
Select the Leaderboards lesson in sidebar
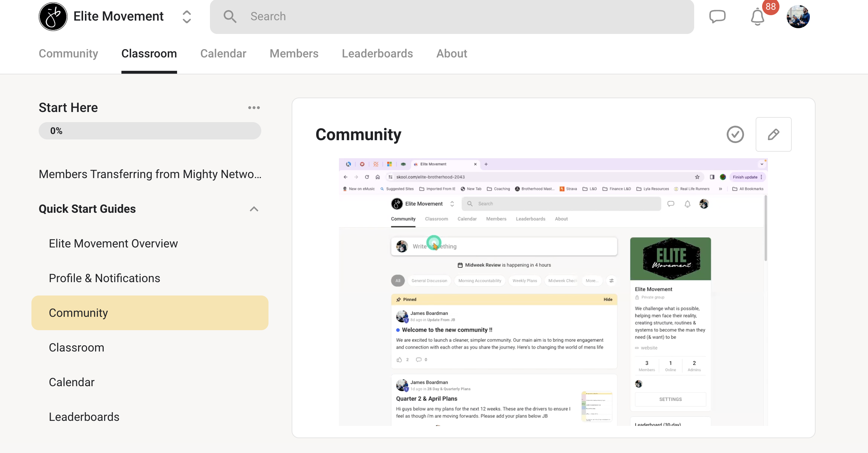84,417
